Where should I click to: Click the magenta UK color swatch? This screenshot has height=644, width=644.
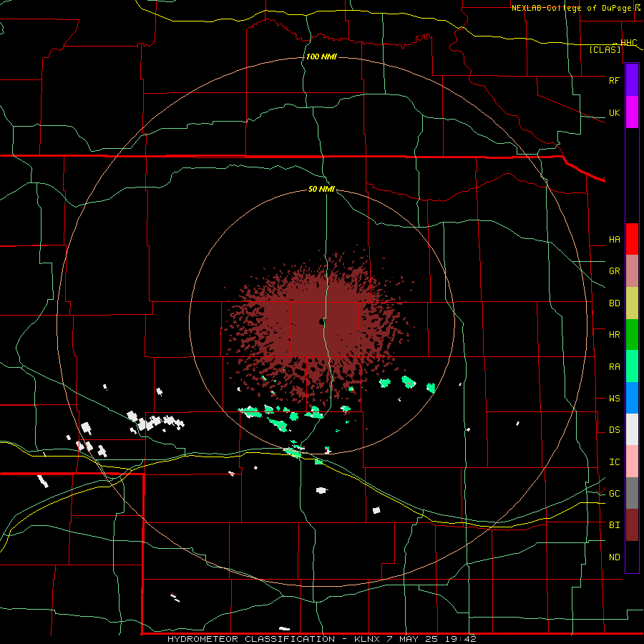click(x=632, y=112)
